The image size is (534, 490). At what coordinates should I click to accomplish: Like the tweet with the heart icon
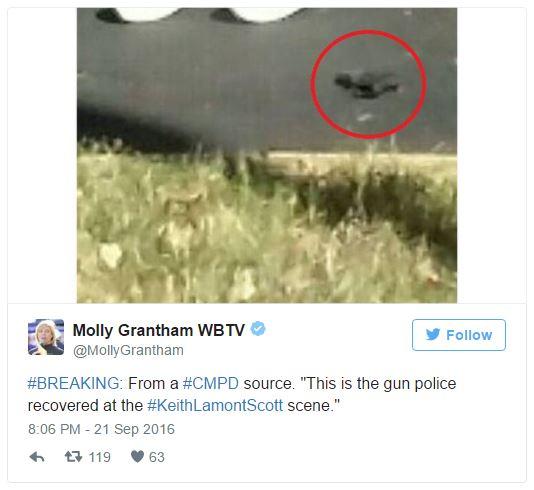[137, 457]
